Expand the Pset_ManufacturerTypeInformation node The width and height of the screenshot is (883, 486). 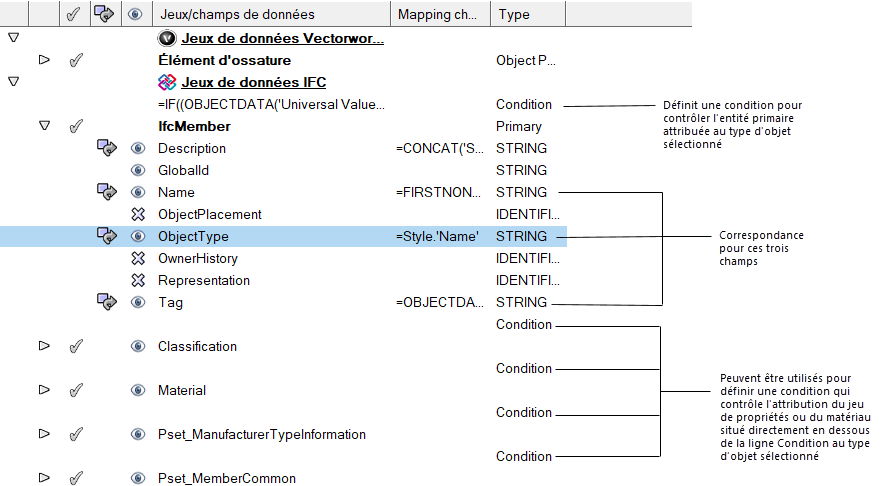coord(44,434)
